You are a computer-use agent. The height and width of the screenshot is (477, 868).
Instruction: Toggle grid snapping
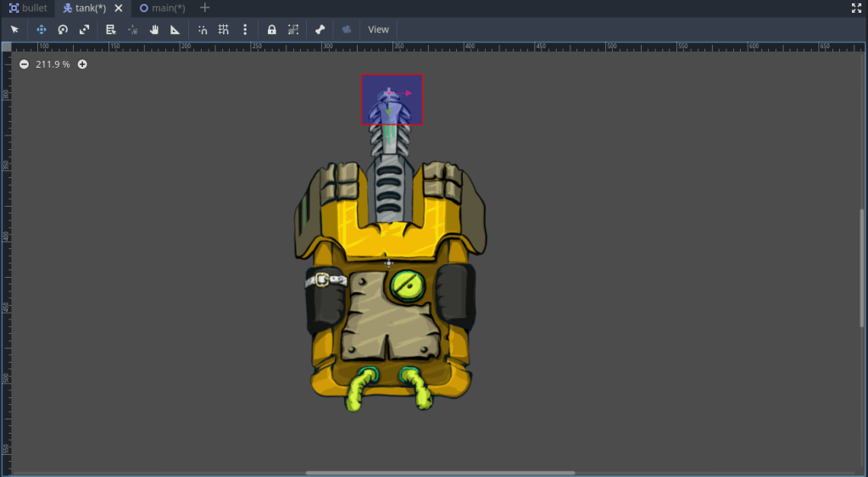(224, 30)
